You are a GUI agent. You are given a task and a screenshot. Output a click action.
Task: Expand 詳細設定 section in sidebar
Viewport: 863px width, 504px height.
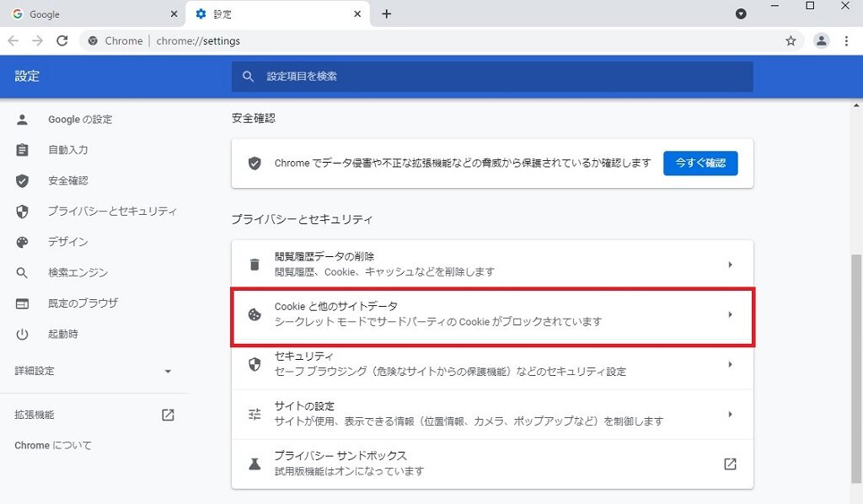tap(168, 371)
